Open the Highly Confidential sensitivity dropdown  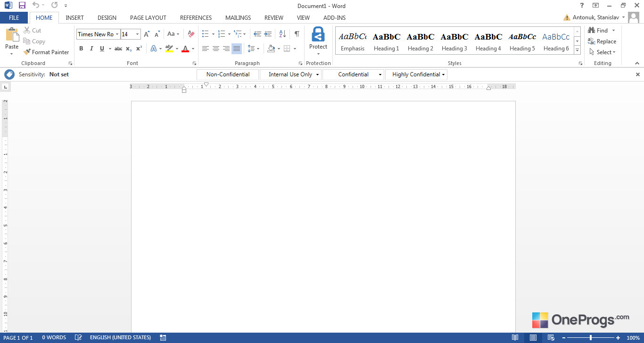pyautogui.click(x=443, y=74)
